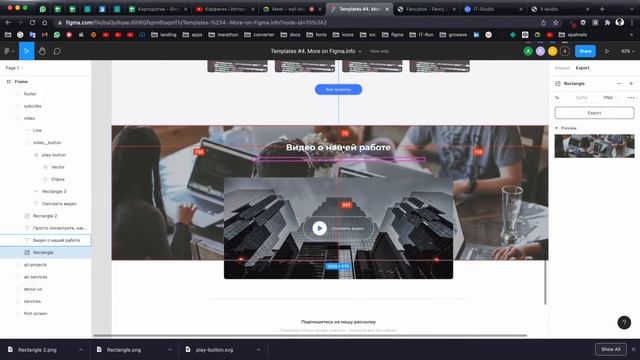
Task: Click the Suffix input field
Action: 582,98
